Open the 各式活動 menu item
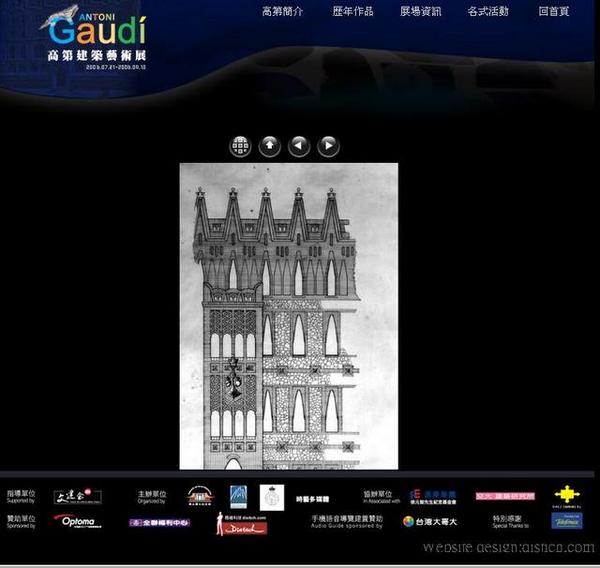600x568 pixels. click(488, 11)
